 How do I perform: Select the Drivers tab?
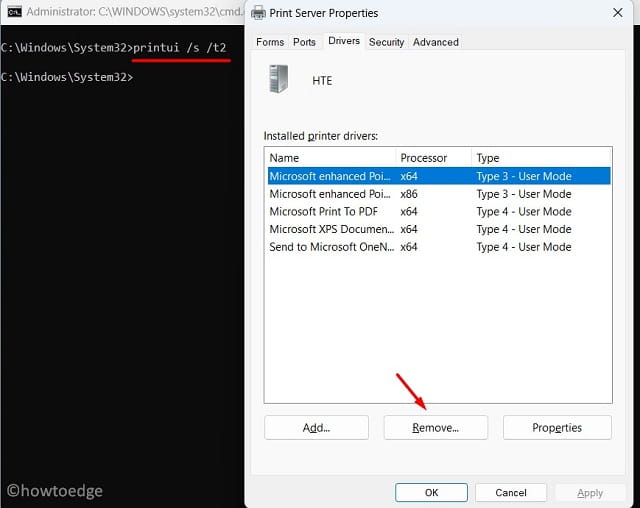click(343, 42)
